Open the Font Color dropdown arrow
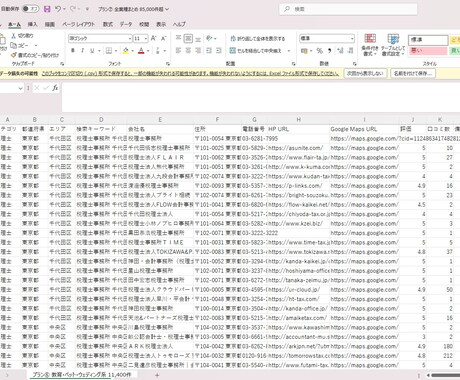 point(148,51)
